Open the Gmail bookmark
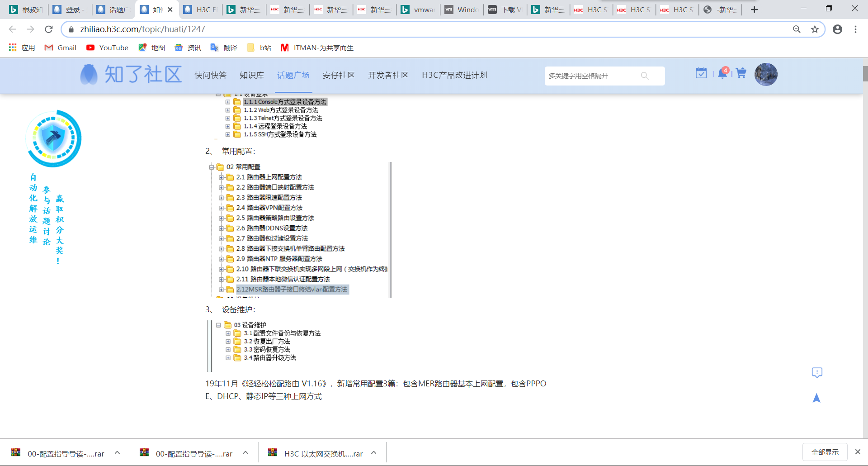 [x=61, y=48]
